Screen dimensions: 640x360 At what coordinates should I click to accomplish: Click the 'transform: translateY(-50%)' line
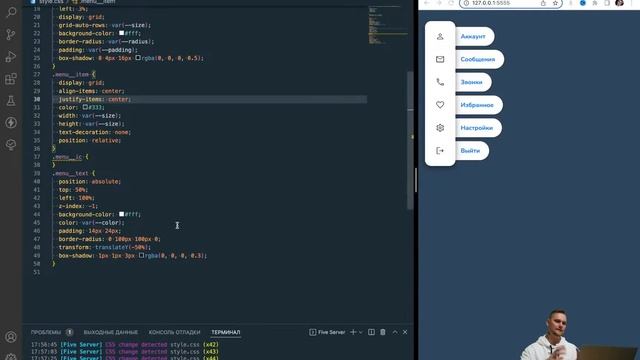click(104, 247)
